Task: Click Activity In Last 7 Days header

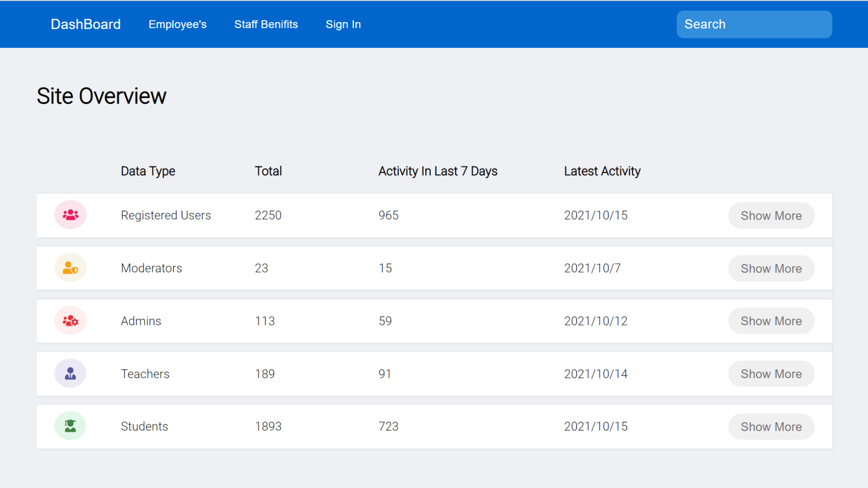Action: pos(438,171)
